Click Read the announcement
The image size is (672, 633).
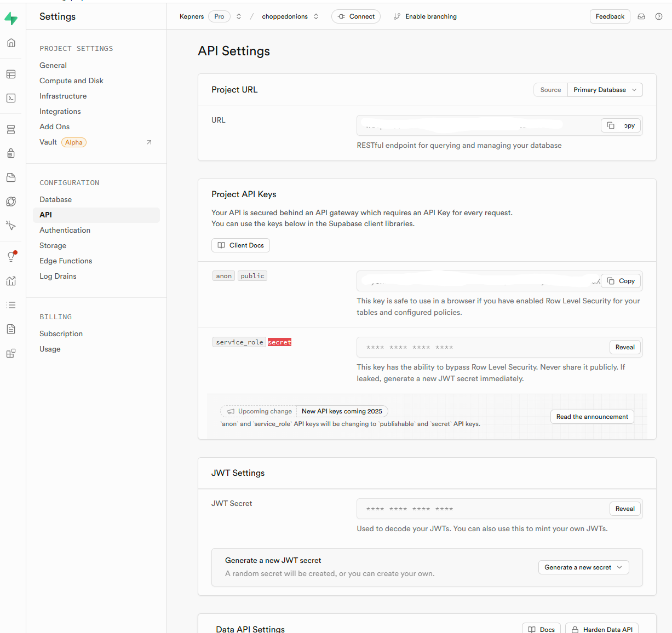(592, 417)
